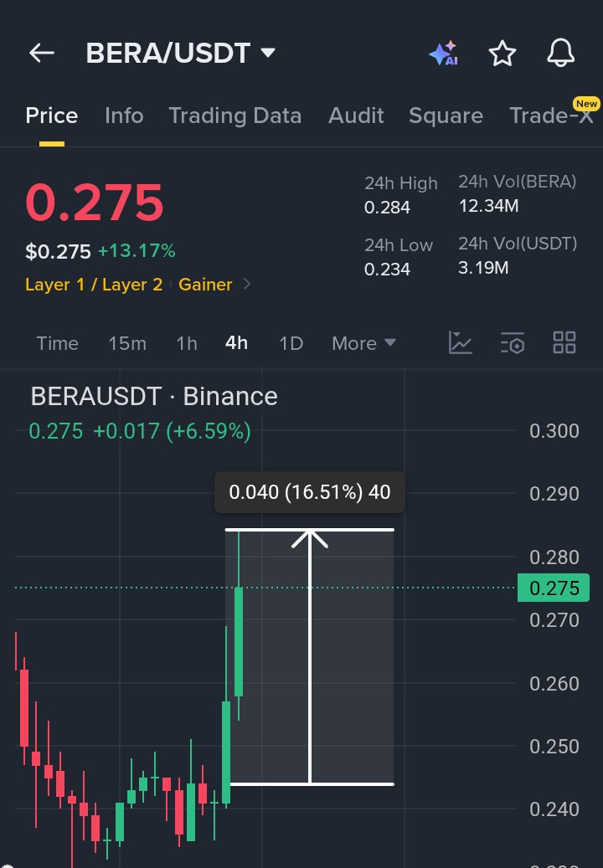Viewport: 603px width, 868px height.
Task: Expand Layer 1 / Layer 2 tags chevron
Action: coord(247,284)
